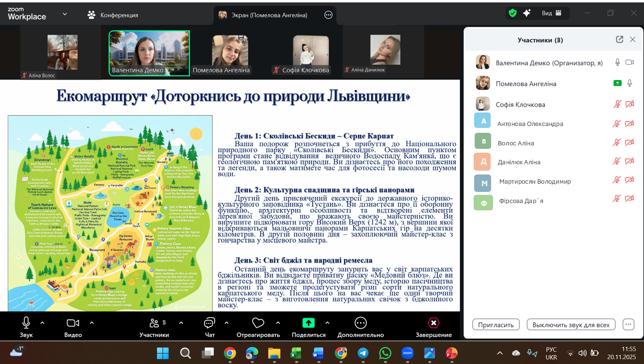644x364 pixels.
Task: Open the Chat panel icon
Action: [x=210, y=323]
